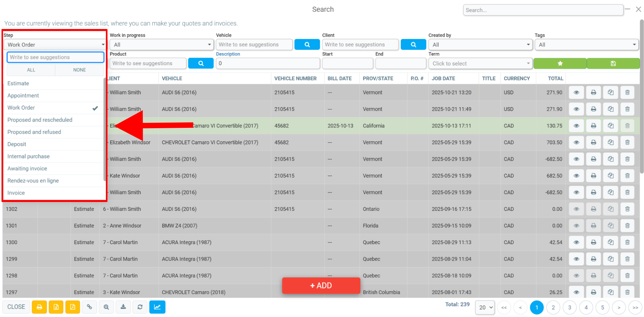This screenshot has width=644, height=317.
Task: Click the green save filter icon
Action: click(613, 63)
